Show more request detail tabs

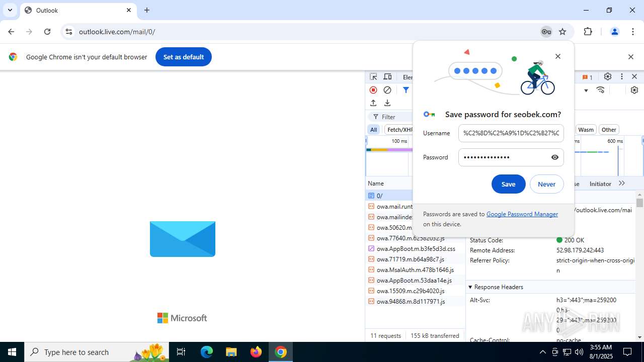click(x=622, y=184)
